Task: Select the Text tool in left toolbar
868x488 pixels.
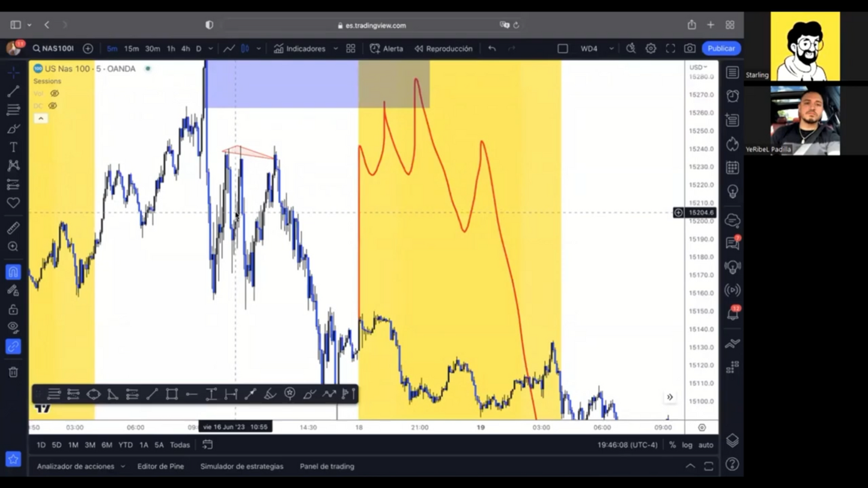Action: point(13,147)
